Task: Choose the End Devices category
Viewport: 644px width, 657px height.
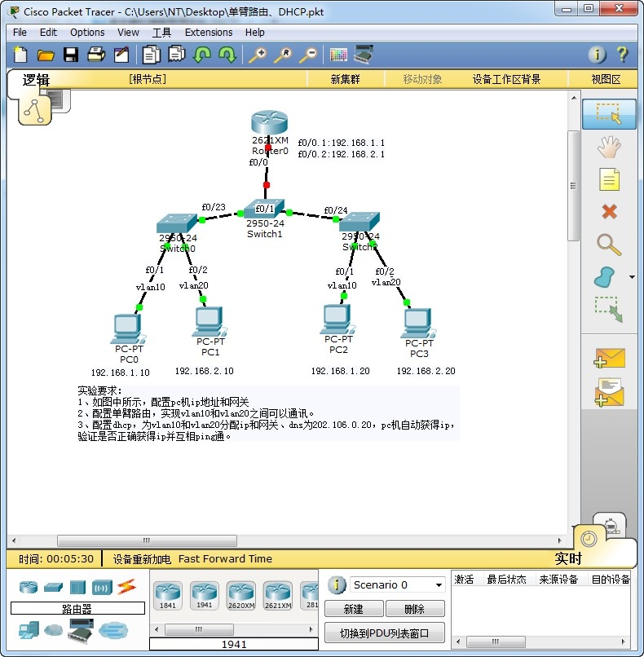Action: [x=29, y=630]
